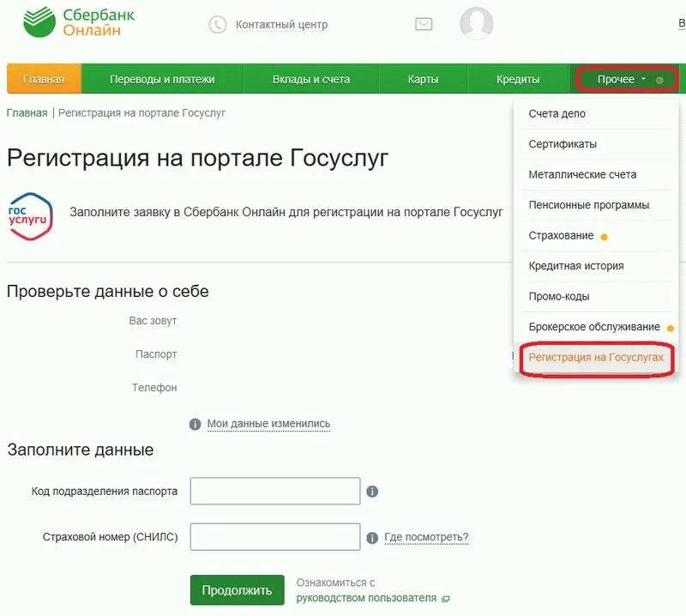Open the Главная tab

click(44, 80)
